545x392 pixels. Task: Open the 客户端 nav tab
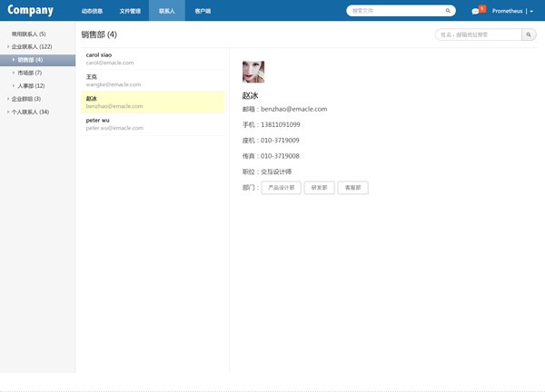203,11
